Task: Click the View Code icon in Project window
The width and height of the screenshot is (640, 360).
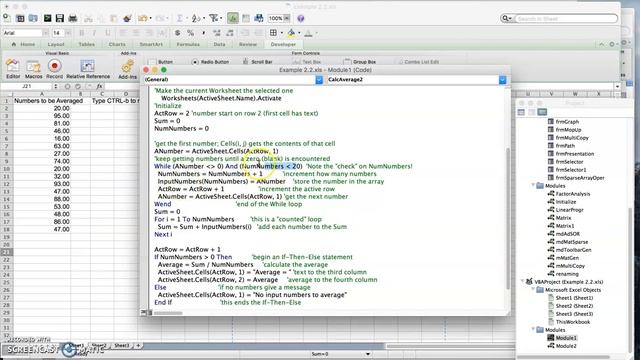Action: (x=522, y=112)
